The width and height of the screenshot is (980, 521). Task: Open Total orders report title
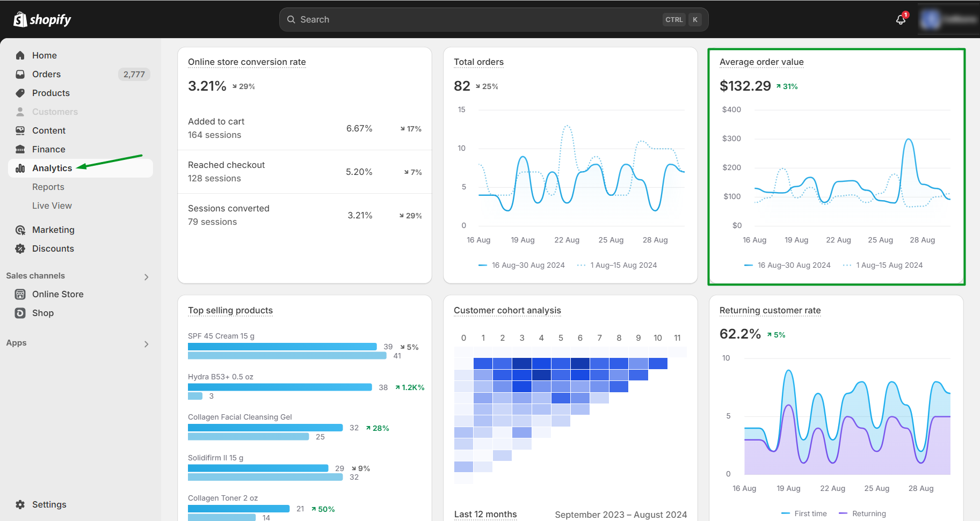click(x=478, y=62)
